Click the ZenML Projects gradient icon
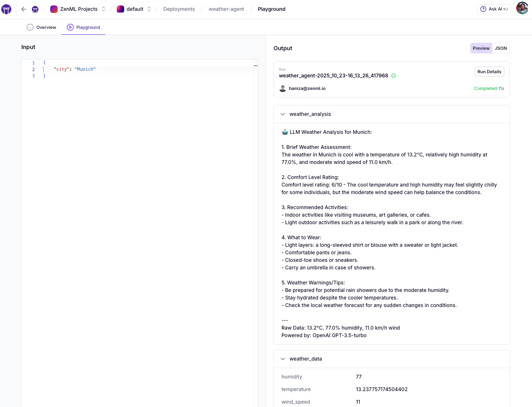 coord(54,9)
